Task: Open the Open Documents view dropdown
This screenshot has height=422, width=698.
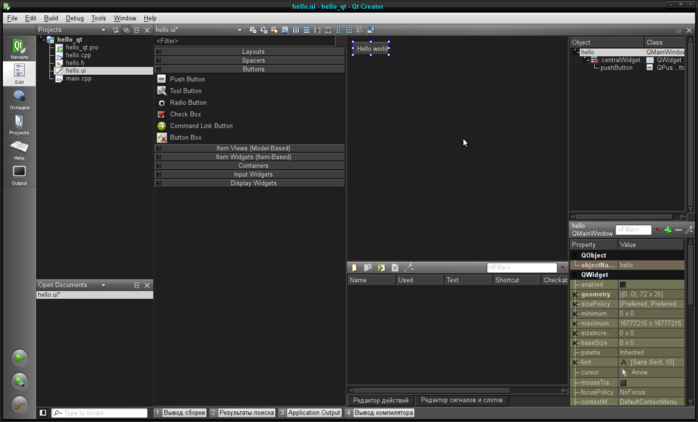Action: 103,285
